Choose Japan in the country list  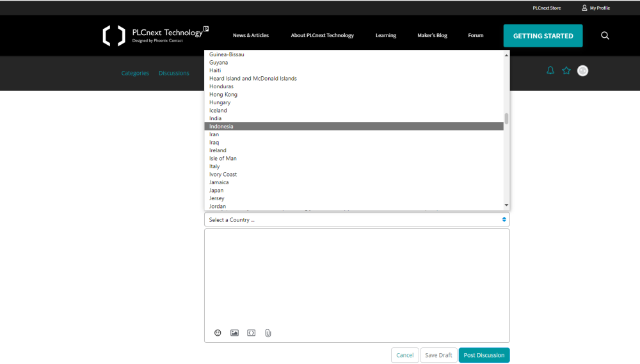pos(353,191)
